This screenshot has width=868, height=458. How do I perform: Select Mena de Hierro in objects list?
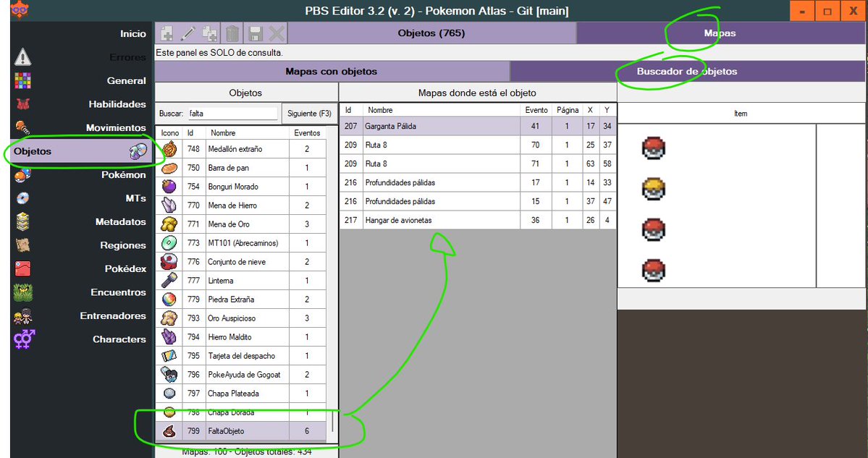[x=241, y=205]
